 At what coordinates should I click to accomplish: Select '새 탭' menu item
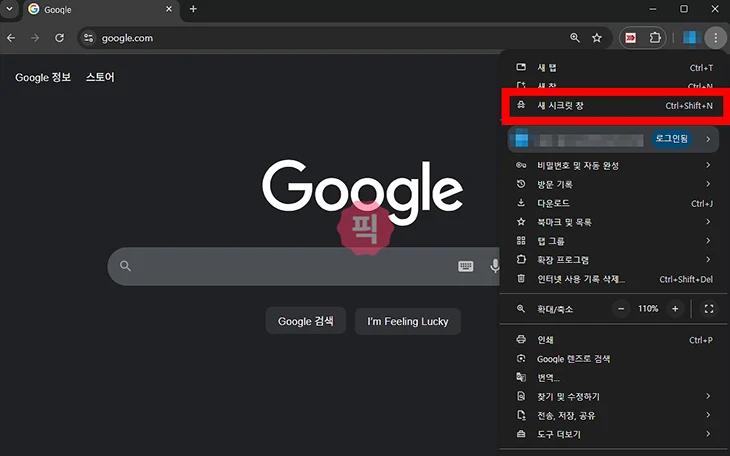click(x=614, y=68)
